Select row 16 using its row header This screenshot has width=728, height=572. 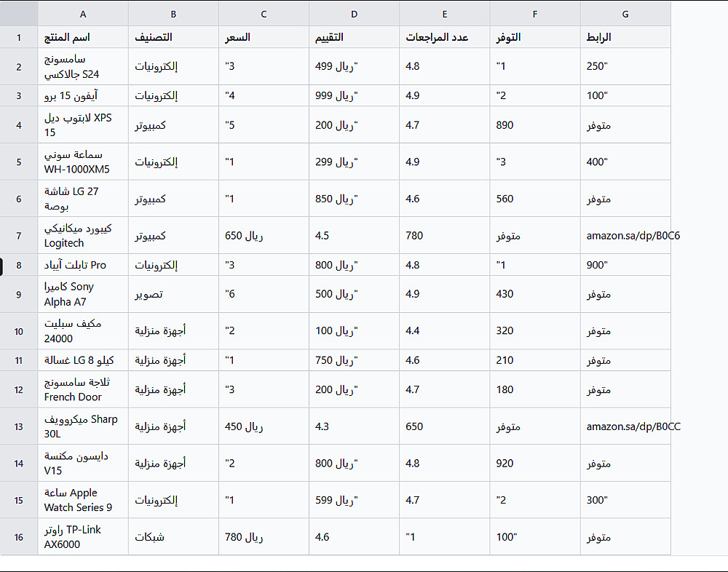pyautogui.click(x=19, y=537)
